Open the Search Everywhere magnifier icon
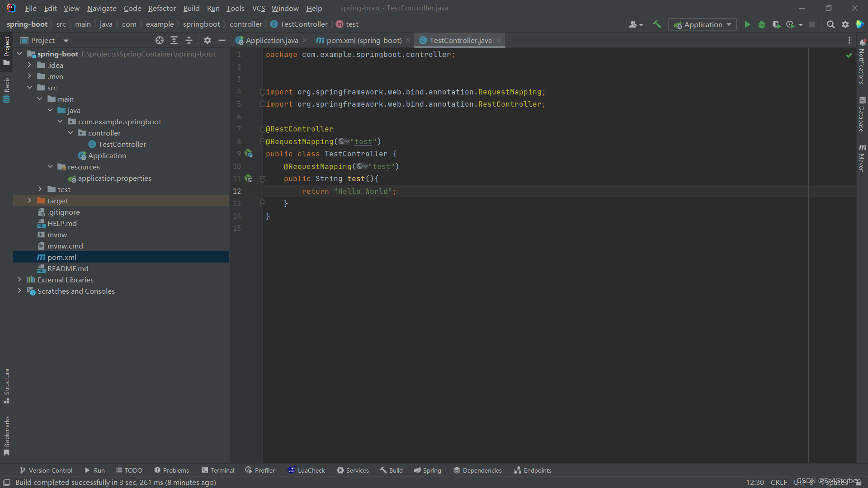Screen dimensions: 868x488 (830, 24)
